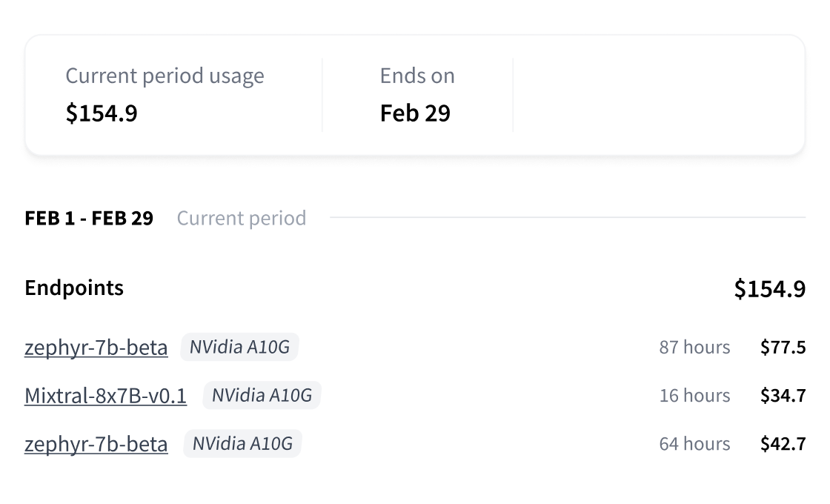Viewport: 830px width, 504px height.
Task: Click the $34.7 Mixtral cost
Action: tap(783, 396)
